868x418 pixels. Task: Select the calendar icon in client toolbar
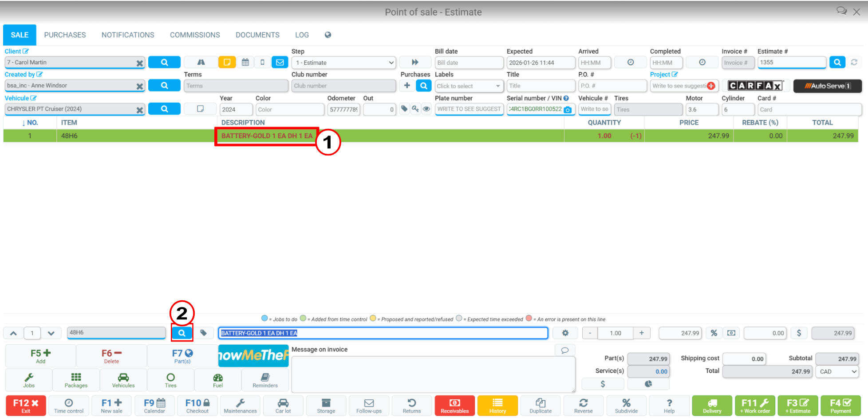point(245,62)
